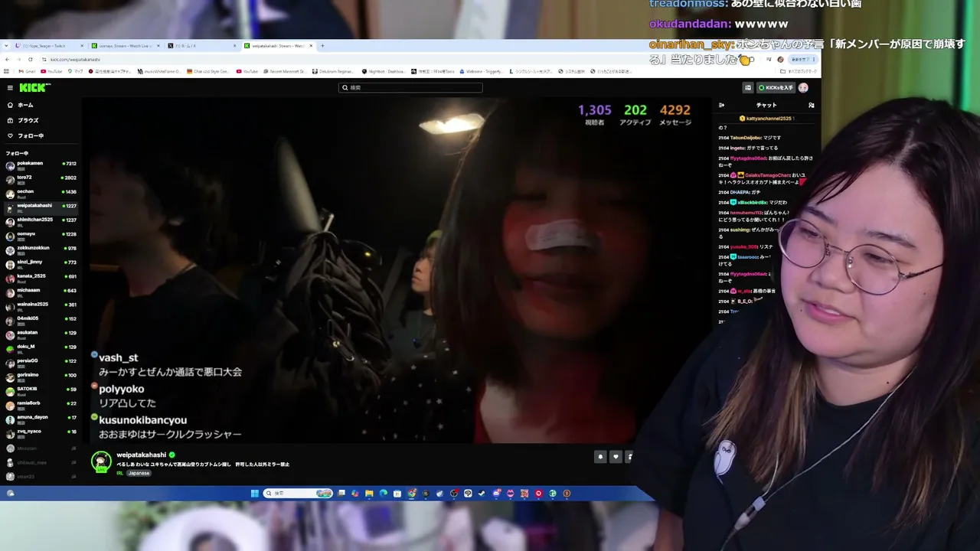980x551 pixels.
Task: Open SATOKIII channel in followed list
Action: pos(41,390)
